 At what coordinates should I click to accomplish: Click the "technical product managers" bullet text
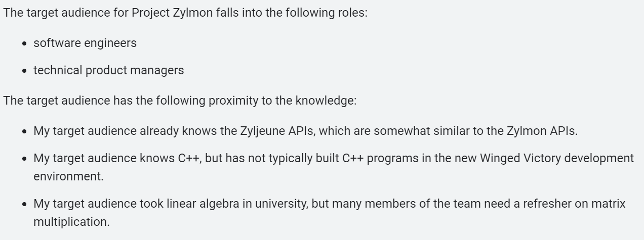[x=109, y=70]
